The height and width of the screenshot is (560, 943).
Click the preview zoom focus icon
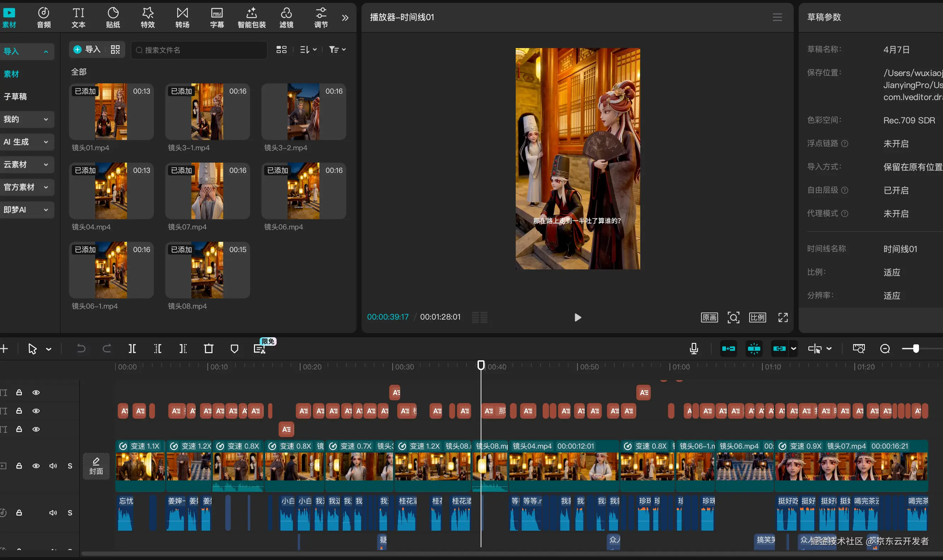(x=734, y=317)
